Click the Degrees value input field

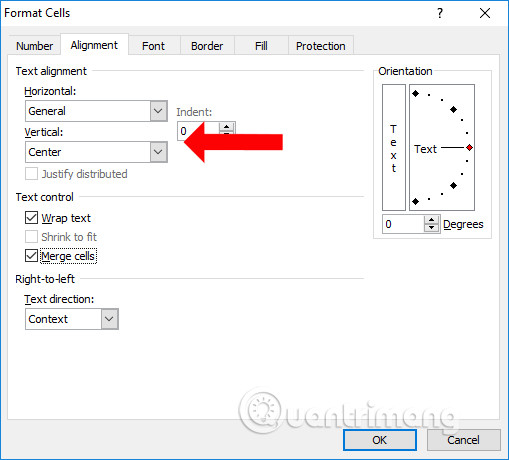(403, 224)
